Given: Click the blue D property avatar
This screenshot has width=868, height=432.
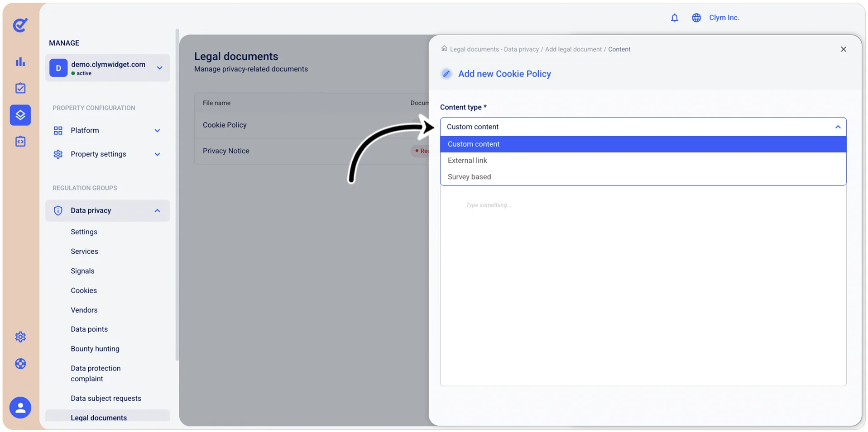Looking at the screenshot, I should click(x=58, y=68).
